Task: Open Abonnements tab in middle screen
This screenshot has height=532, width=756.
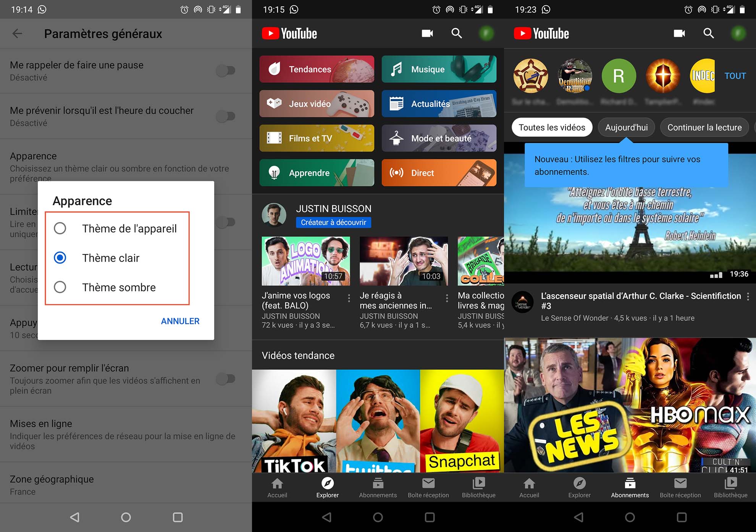Action: click(378, 488)
